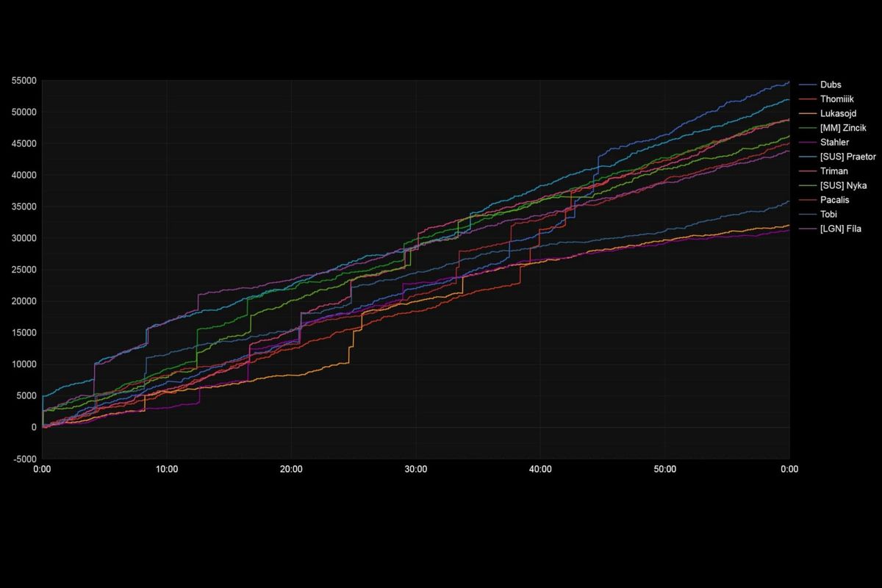Click the 40:00 time axis label

(x=540, y=469)
